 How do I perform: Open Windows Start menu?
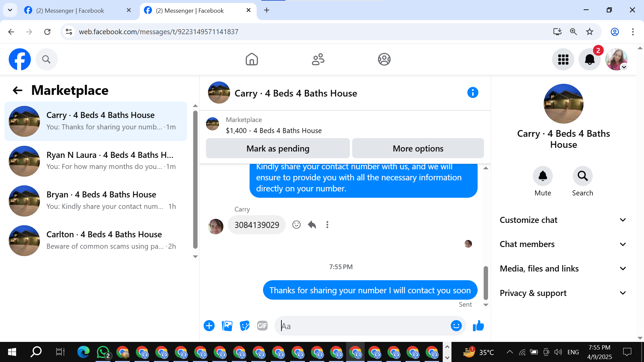[12, 352]
